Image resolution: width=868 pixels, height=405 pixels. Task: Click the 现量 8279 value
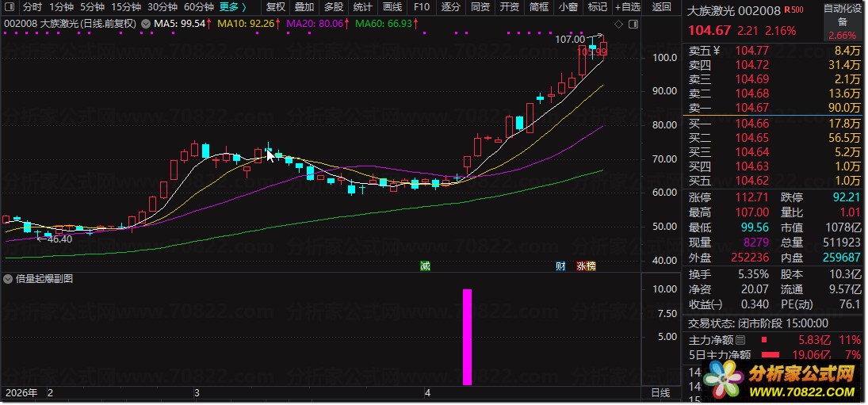pos(755,243)
